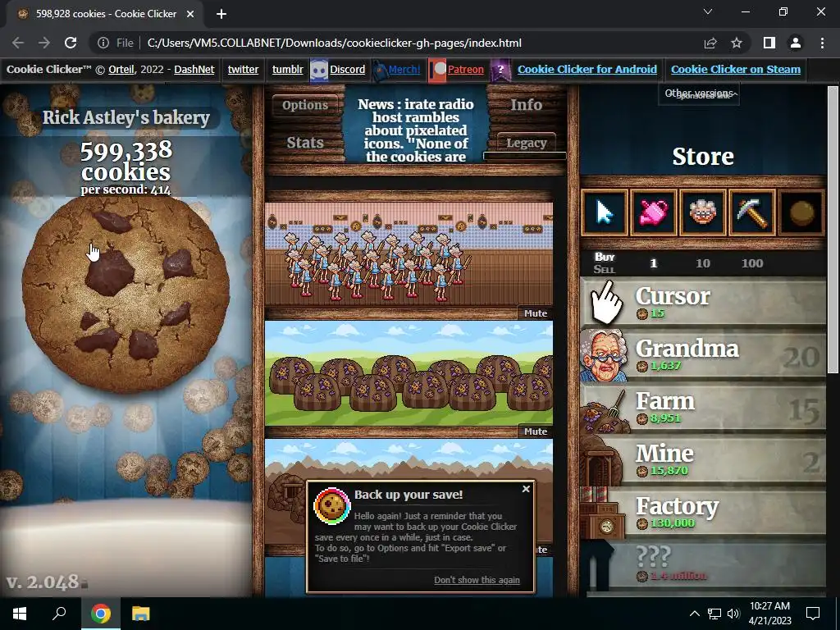View site information File icon
This screenshot has width=840, height=630.
(116, 43)
